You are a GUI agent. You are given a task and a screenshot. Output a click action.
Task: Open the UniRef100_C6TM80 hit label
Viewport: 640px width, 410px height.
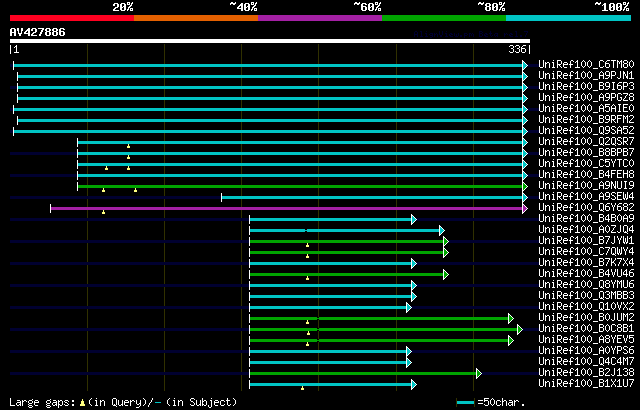click(586, 64)
